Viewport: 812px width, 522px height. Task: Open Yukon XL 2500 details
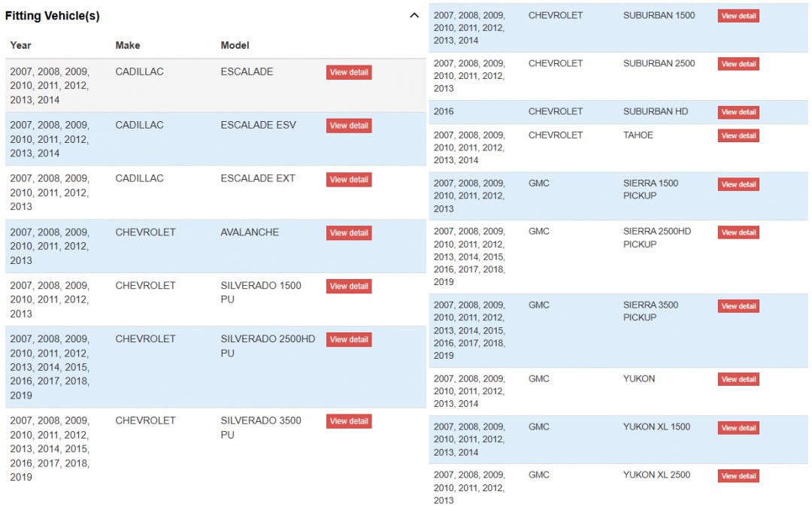pos(738,476)
